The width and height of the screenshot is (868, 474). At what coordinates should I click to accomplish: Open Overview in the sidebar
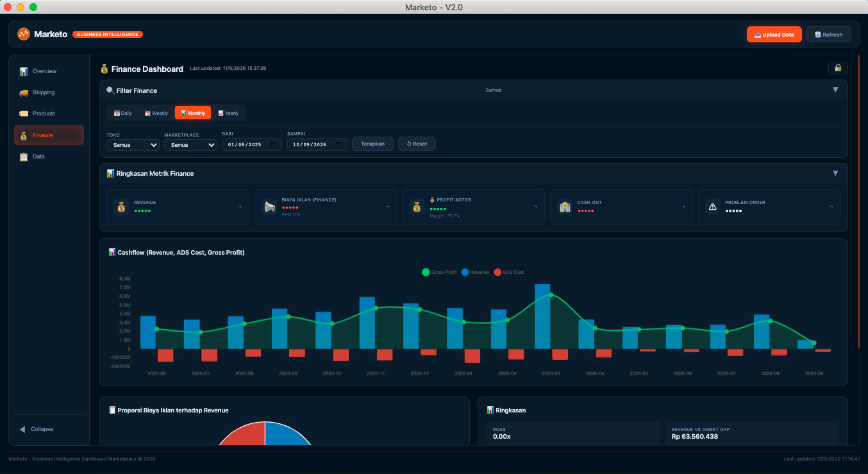tap(49, 71)
